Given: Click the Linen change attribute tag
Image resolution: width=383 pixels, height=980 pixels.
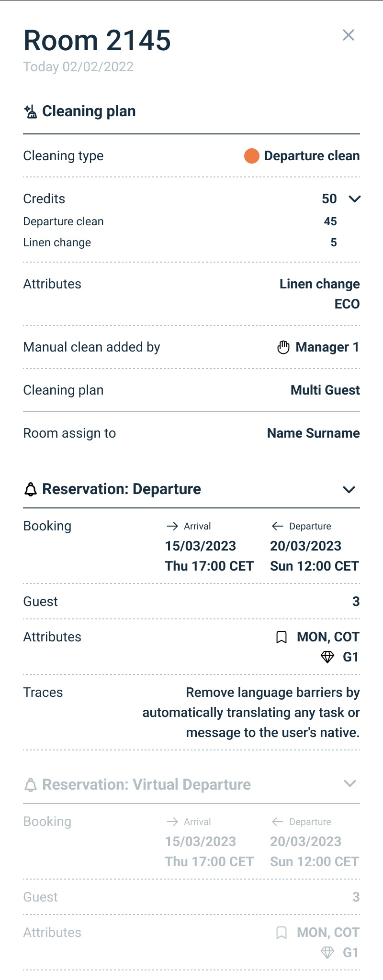Looking at the screenshot, I should (319, 284).
